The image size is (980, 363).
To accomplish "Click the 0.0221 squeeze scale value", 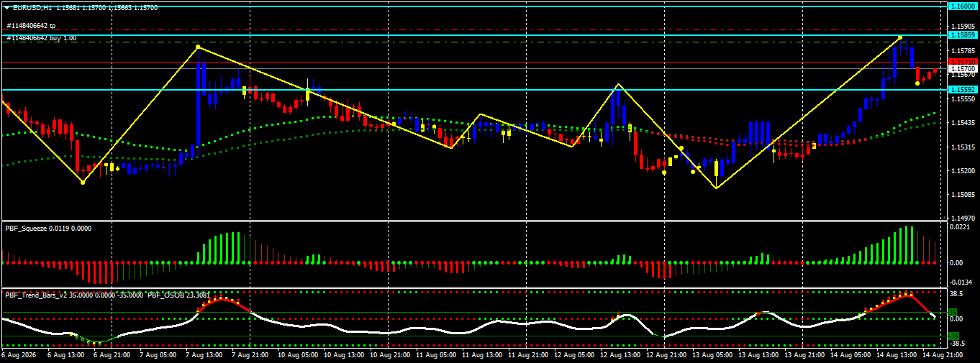I will 959,227.
